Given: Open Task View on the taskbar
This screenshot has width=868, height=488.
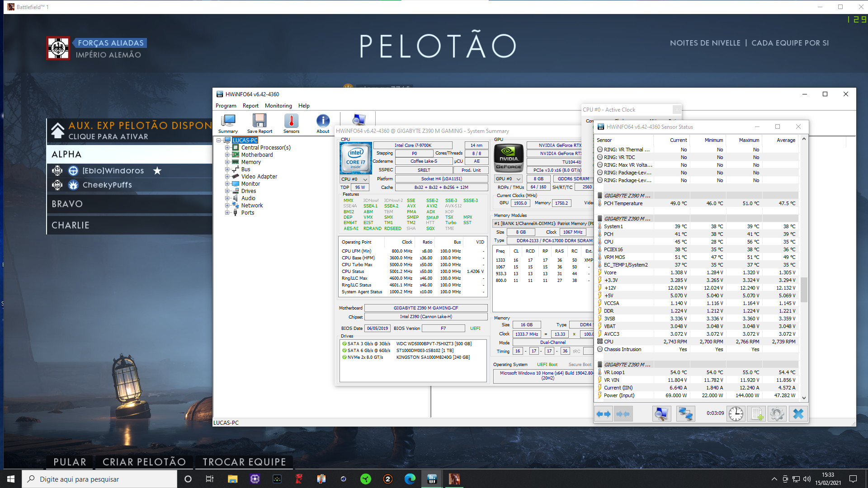Looking at the screenshot, I should (209, 479).
